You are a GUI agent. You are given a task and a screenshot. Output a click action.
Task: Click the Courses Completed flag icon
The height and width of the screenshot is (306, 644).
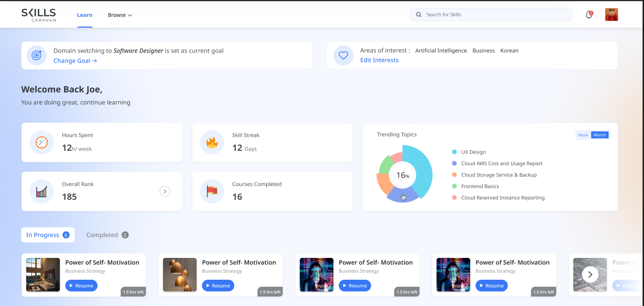pyautogui.click(x=212, y=191)
